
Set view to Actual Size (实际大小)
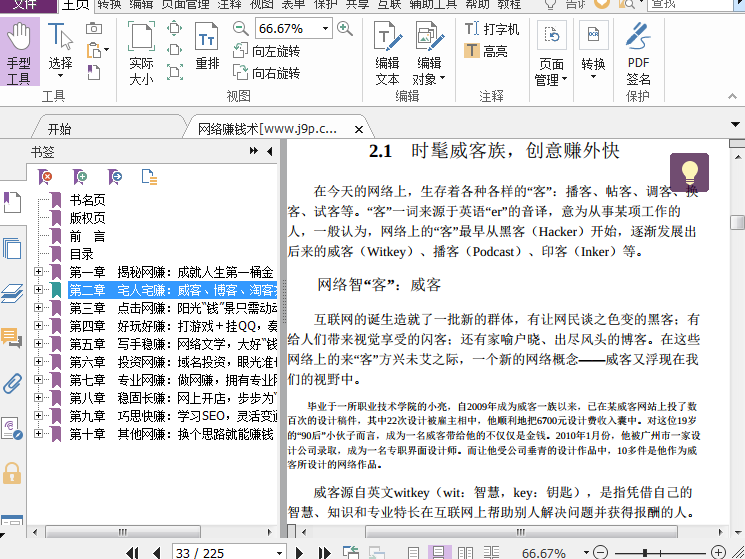141,53
